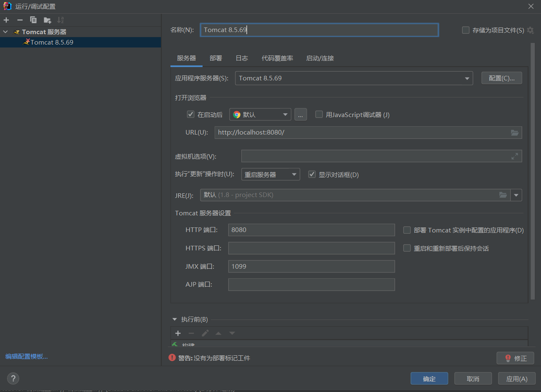
Task: Browse for JRE with the folder icon
Action: pos(503,195)
